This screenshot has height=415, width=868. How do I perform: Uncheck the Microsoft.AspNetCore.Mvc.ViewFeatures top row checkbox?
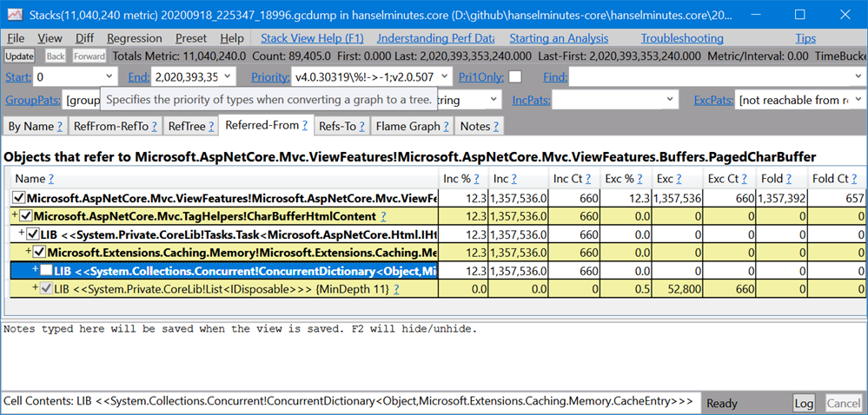pos(19,198)
